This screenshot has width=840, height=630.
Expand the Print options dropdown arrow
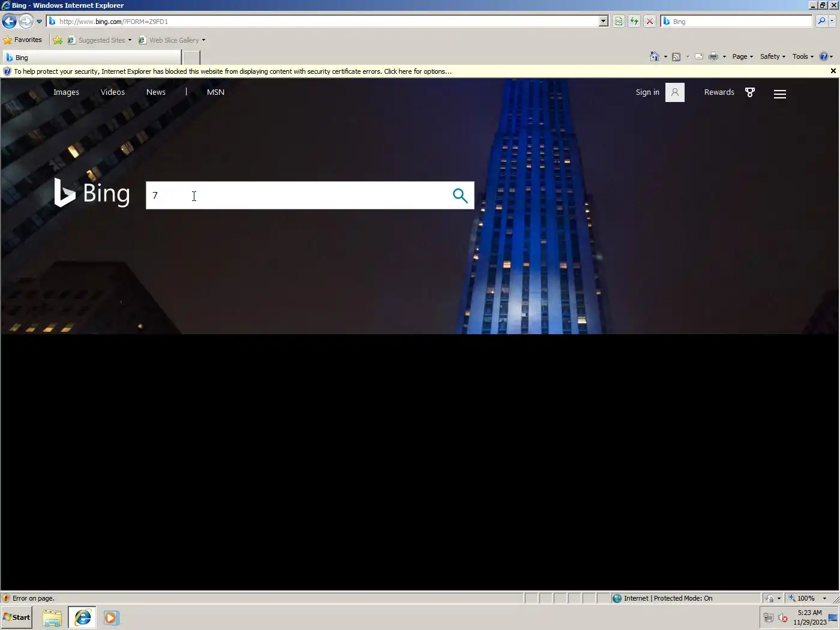point(724,57)
